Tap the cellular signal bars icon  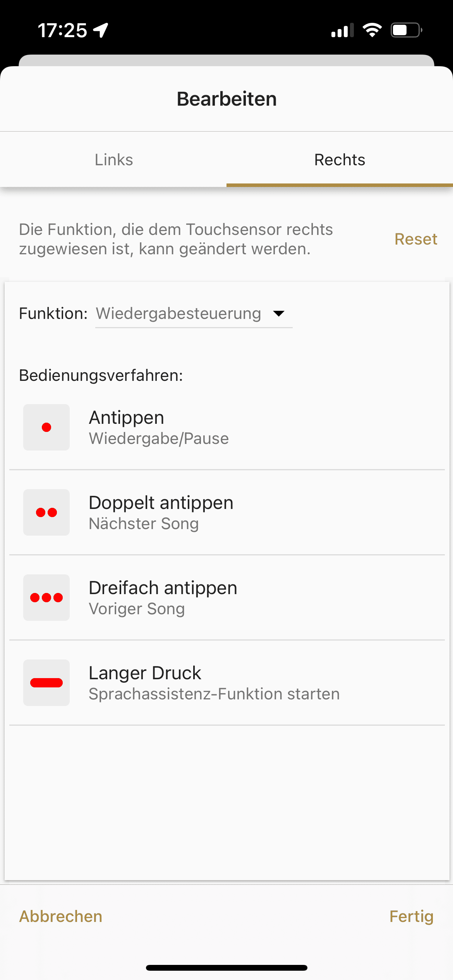pyautogui.click(x=343, y=30)
